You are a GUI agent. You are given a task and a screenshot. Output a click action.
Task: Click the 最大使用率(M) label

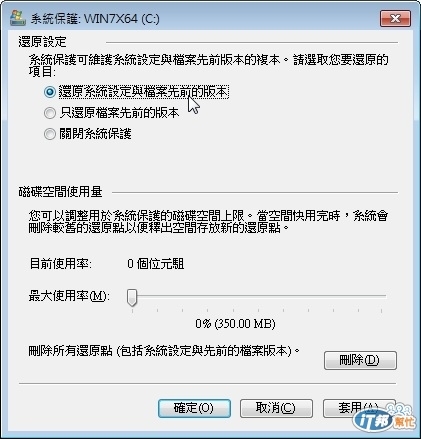point(69,296)
